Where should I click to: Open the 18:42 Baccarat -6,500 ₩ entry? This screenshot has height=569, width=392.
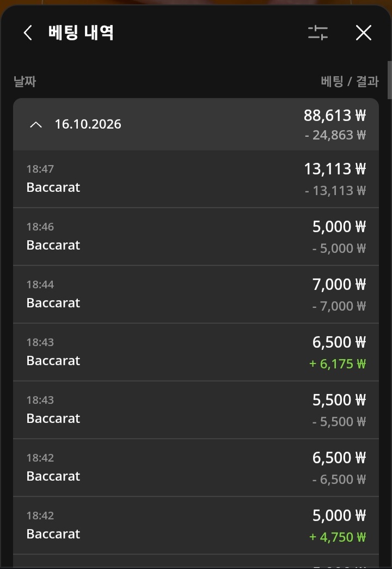point(196,468)
